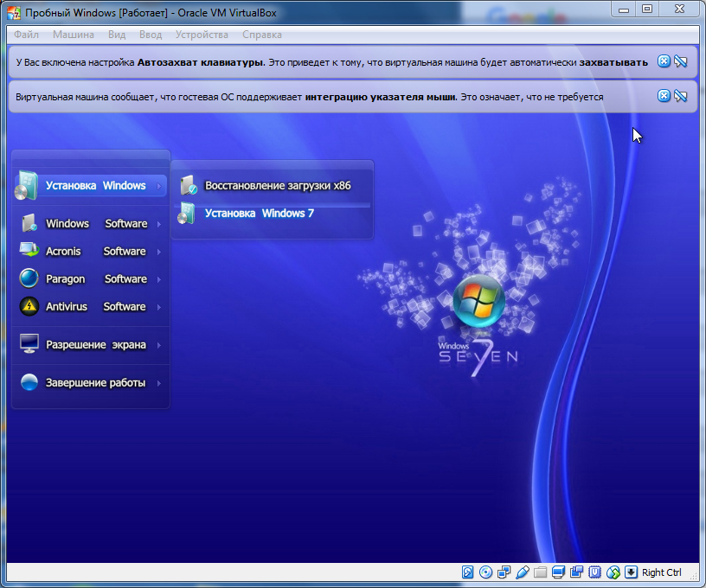
Task: Toggle the display status indicator
Action: coord(559,572)
